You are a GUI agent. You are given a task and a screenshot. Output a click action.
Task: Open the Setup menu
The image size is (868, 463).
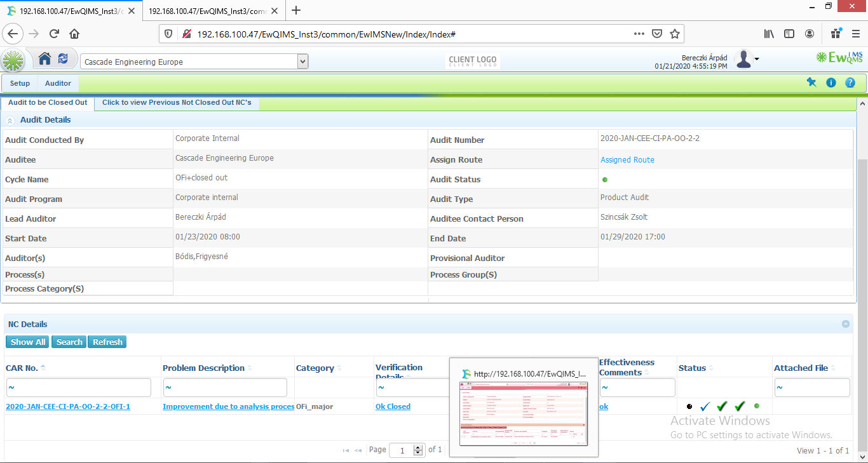click(20, 83)
